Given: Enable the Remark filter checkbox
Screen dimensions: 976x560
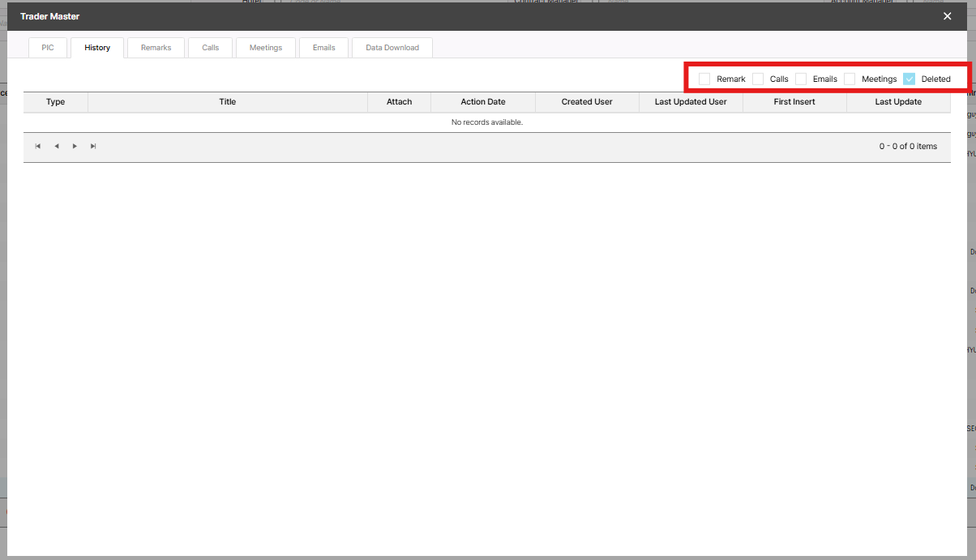Looking at the screenshot, I should point(704,79).
